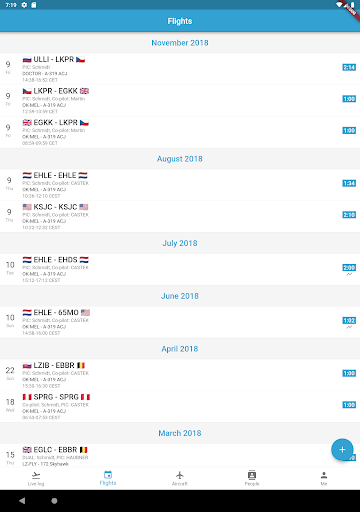Select the EGKK - LKPR flight
The height and width of the screenshot is (512, 360).
180,132
